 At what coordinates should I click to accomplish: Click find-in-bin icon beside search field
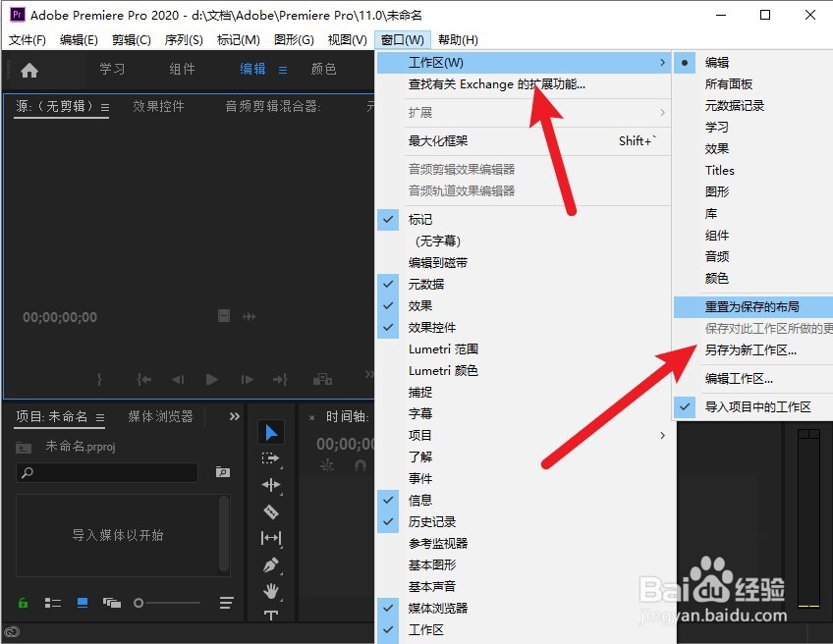click(223, 472)
